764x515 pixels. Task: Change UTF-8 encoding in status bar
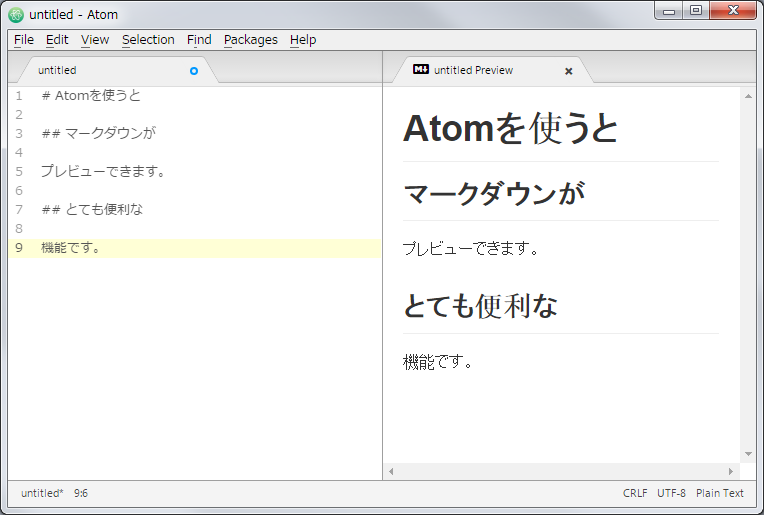coord(671,493)
